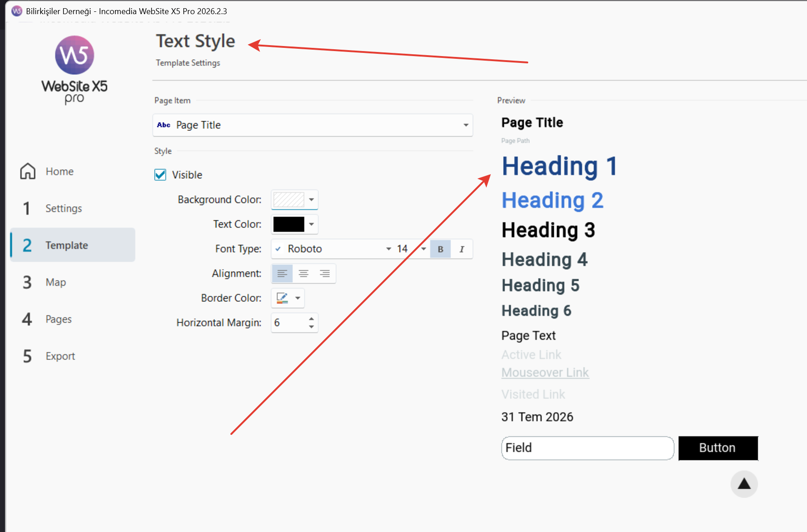
Task: Select center alignment icon
Action: (303, 274)
